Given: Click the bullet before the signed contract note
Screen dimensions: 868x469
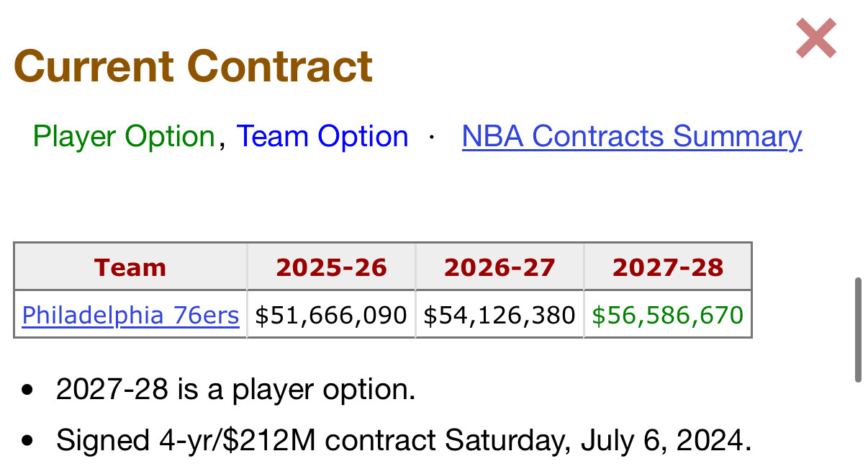Looking at the screenshot, I should pyautogui.click(x=27, y=440).
